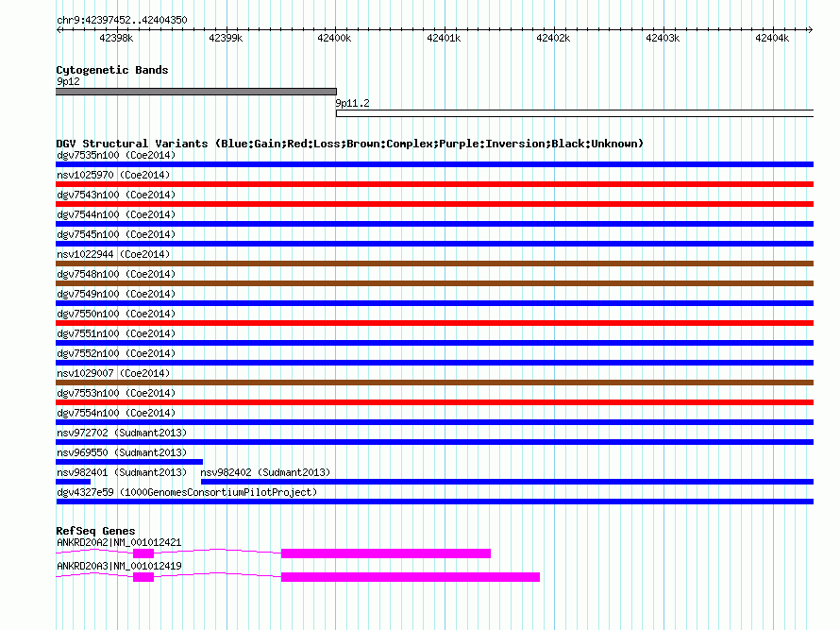Image resolution: width=840 pixels, height=630 pixels.
Task: Click the dgv7549n100 (Coe2014) label
Action: coord(116,294)
